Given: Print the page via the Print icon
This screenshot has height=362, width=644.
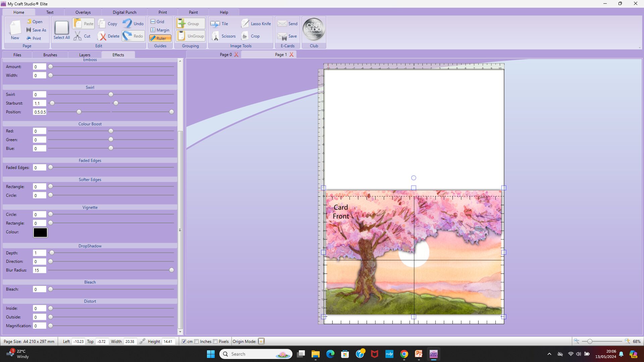Looking at the screenshot, I should (x=29, y=38).
